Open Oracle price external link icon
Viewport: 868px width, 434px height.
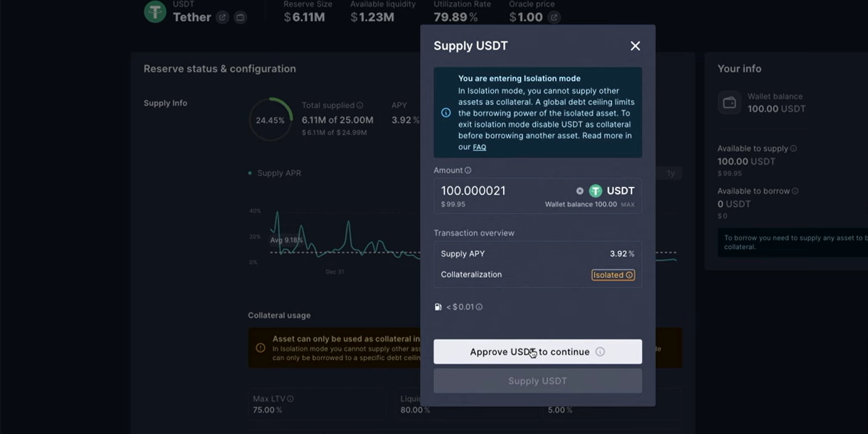coord(554,17)
